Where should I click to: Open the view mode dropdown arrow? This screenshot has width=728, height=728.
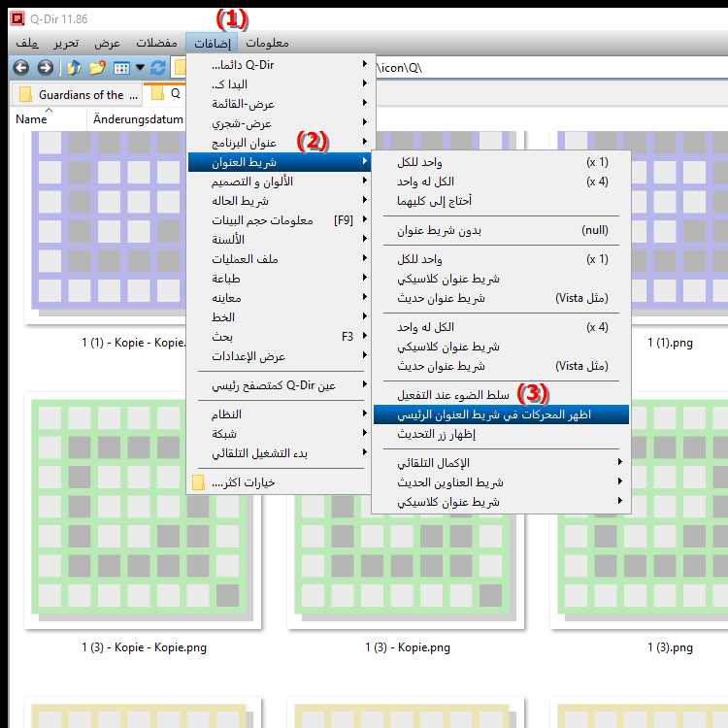pos(140,68)
